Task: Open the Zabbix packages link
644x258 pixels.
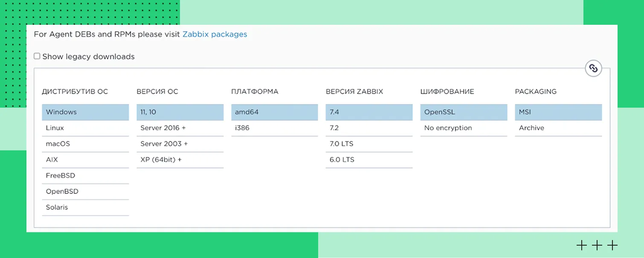Action: [215, 34]
